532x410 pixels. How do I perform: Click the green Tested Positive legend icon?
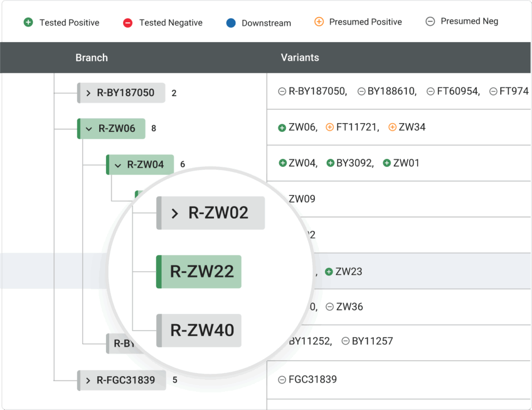pos(29,22)
